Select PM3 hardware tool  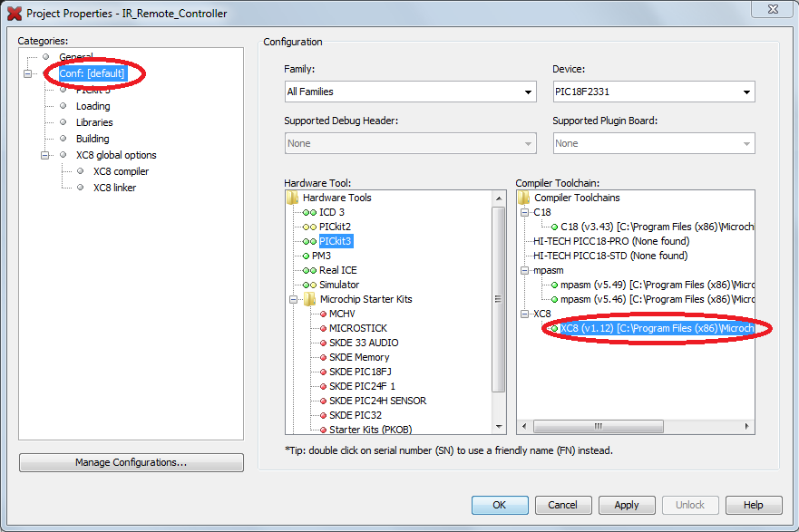(321, 256)
